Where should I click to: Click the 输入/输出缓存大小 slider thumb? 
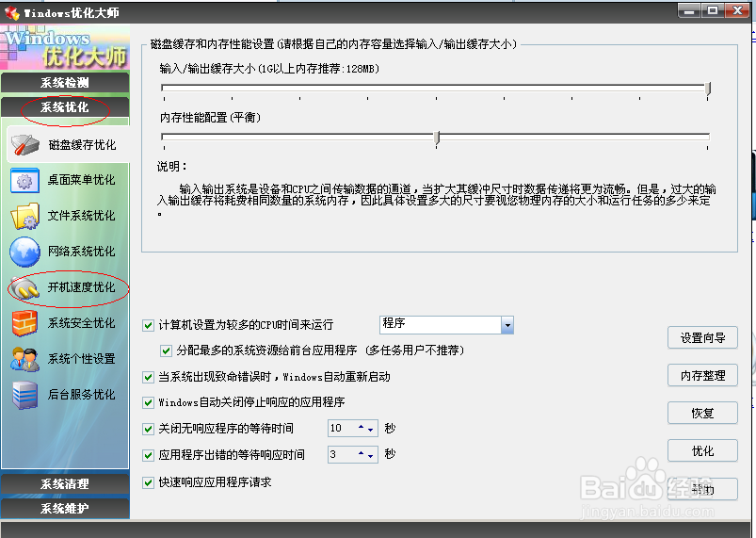708,89
